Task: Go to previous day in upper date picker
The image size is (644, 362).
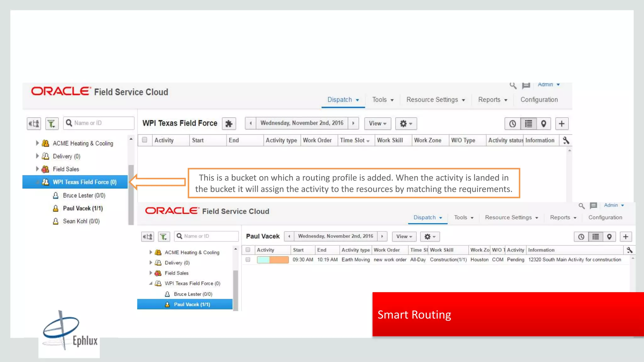Action: click(251, 123)
